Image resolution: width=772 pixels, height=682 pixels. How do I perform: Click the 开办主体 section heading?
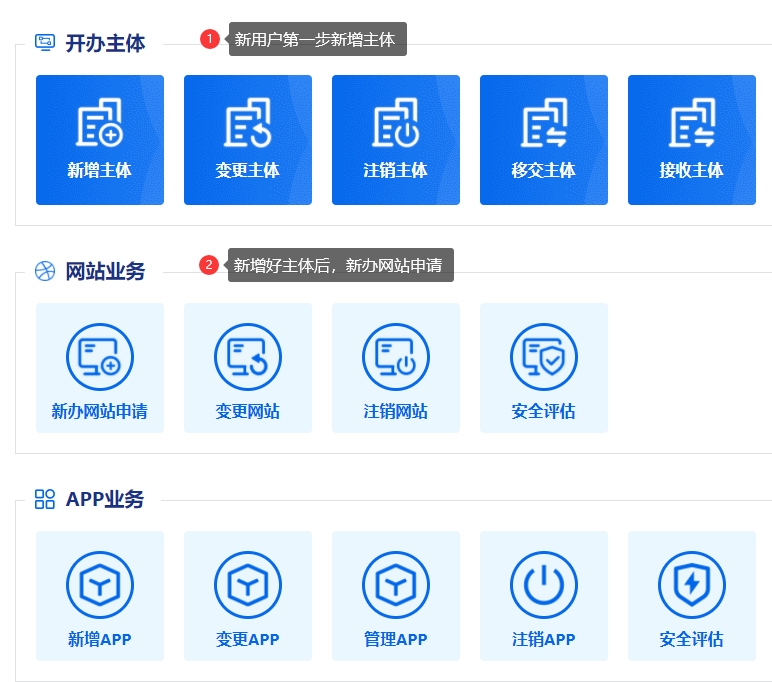coord(105,43)
